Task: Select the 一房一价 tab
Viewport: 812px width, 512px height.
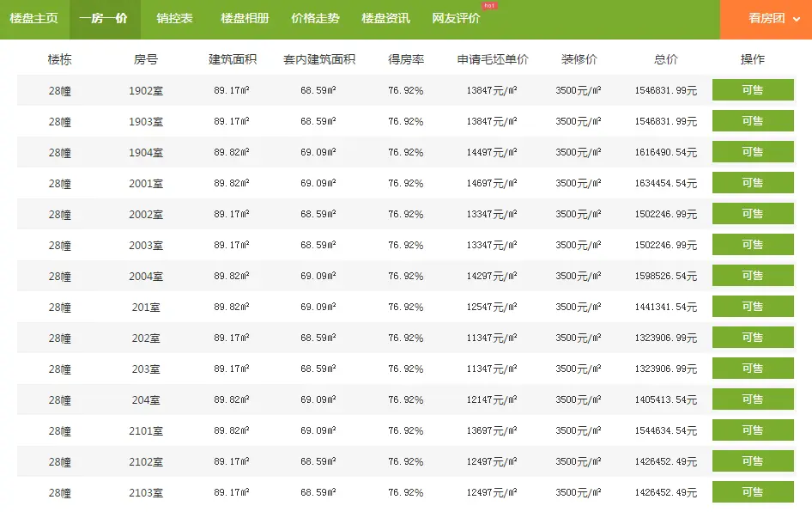Action: [x=105, y=19]
